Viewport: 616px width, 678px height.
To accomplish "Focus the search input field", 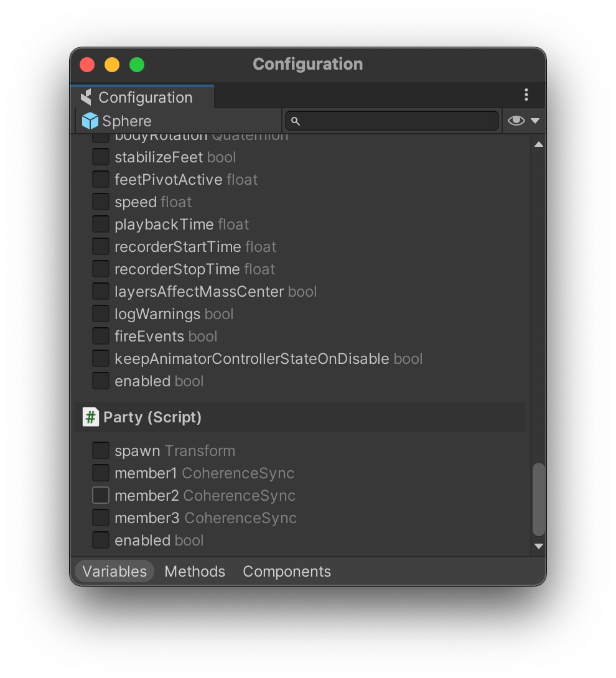I will tap(398, 121).
